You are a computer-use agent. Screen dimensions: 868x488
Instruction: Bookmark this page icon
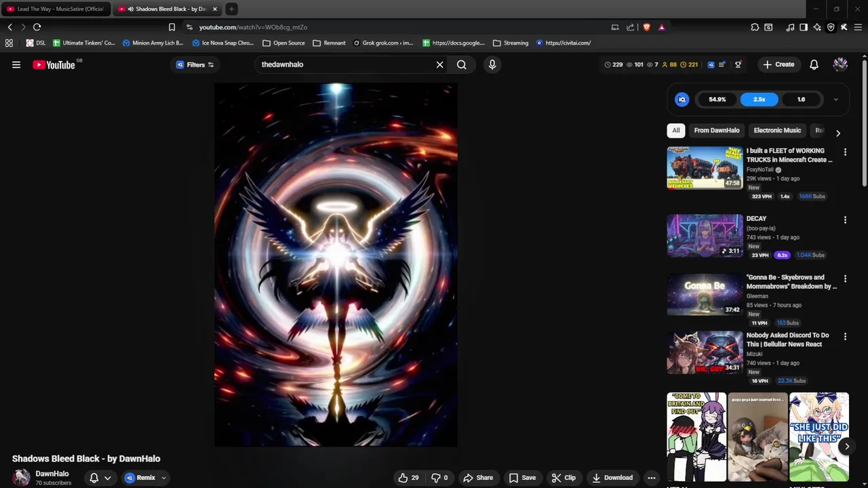click(172, 27)
